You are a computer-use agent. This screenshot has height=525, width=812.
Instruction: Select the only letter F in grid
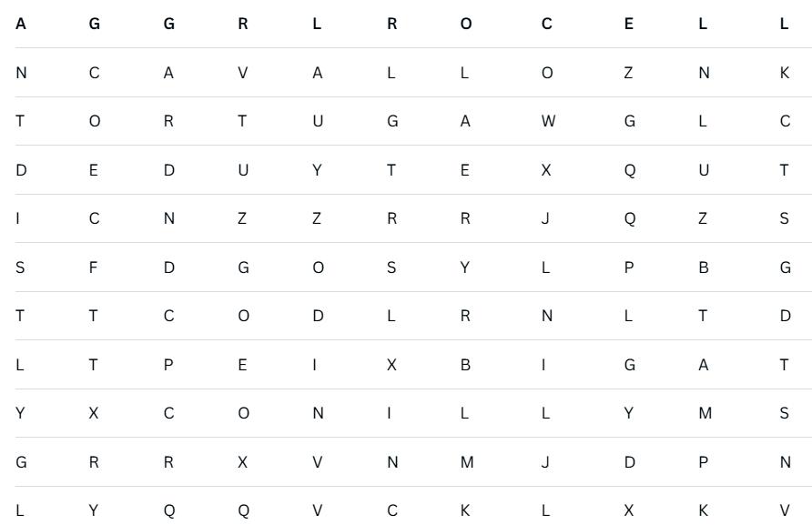[94, 268]
